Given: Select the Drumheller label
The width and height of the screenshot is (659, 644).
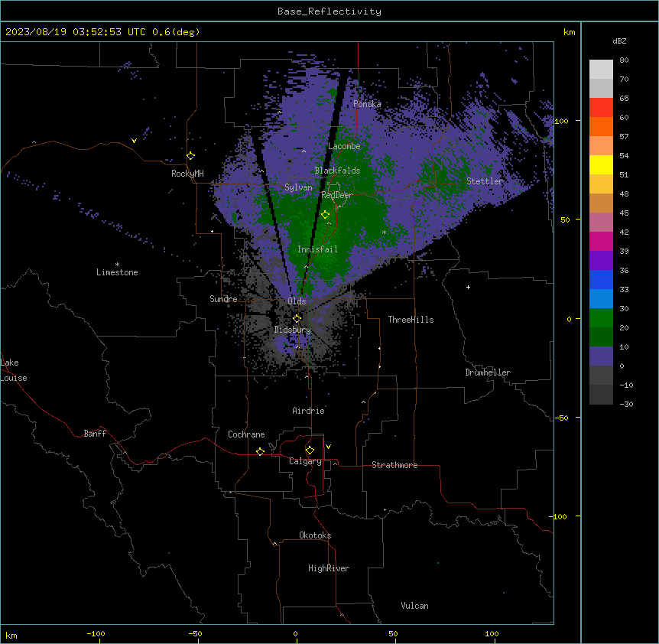Looking at the screenshot, I should click(x=488, y=372).
